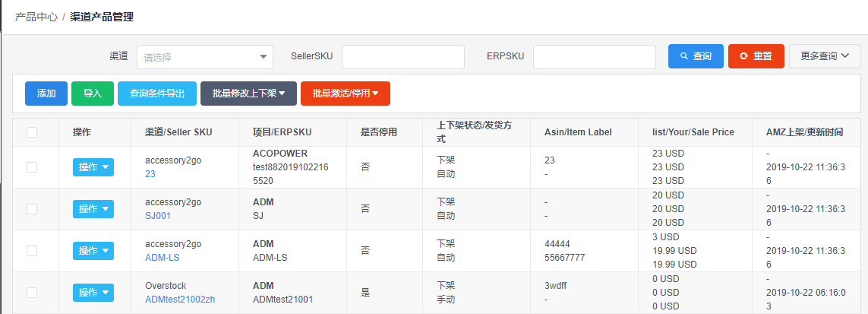Check the row checkbox for SKU 23

tap(32, 167)
